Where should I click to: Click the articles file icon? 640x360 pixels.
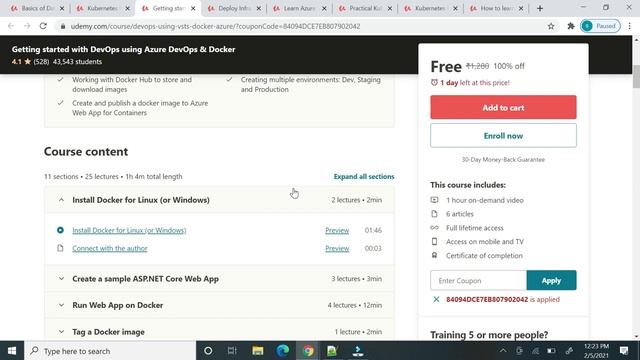point(434,214)
